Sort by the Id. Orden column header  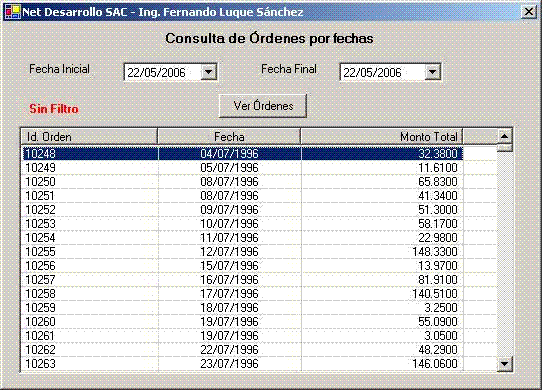point(89,137)
